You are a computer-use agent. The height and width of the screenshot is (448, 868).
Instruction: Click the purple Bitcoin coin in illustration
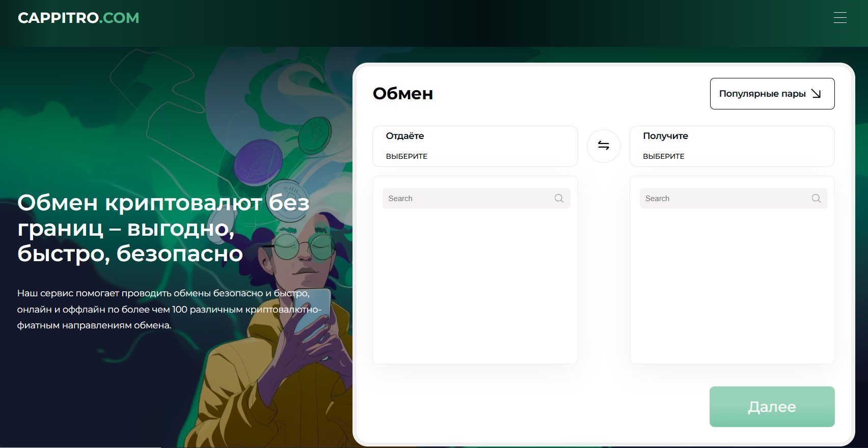[258, 162]
